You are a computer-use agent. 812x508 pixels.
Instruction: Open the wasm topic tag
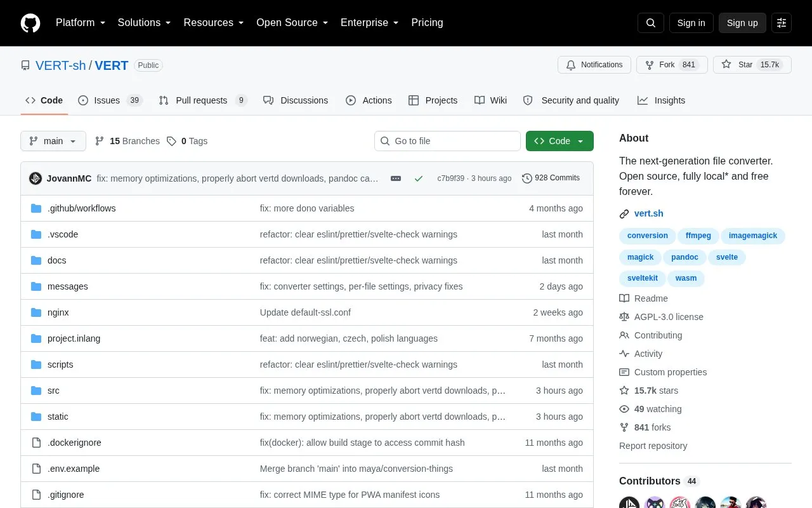point(686,278)
